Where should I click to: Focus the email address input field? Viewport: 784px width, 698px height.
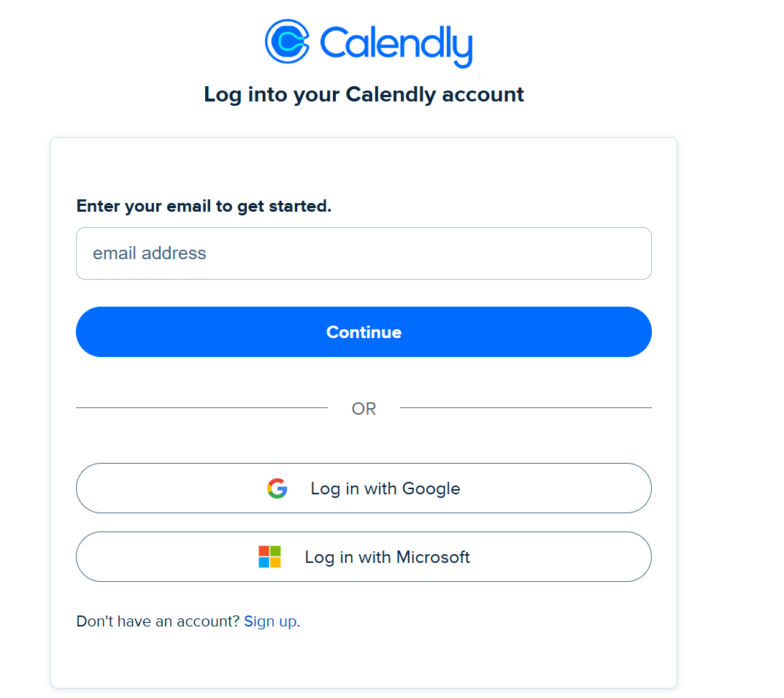pos(364,253)
